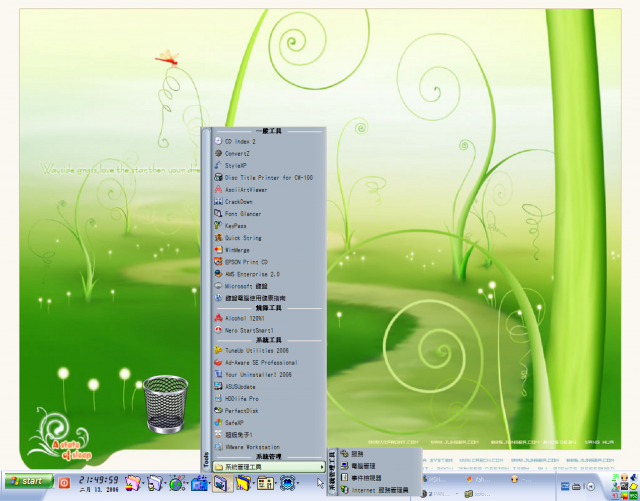Switch to the 2 PAN... taskbar group
This screenshot has height=501, width=640.
[438, 494]
